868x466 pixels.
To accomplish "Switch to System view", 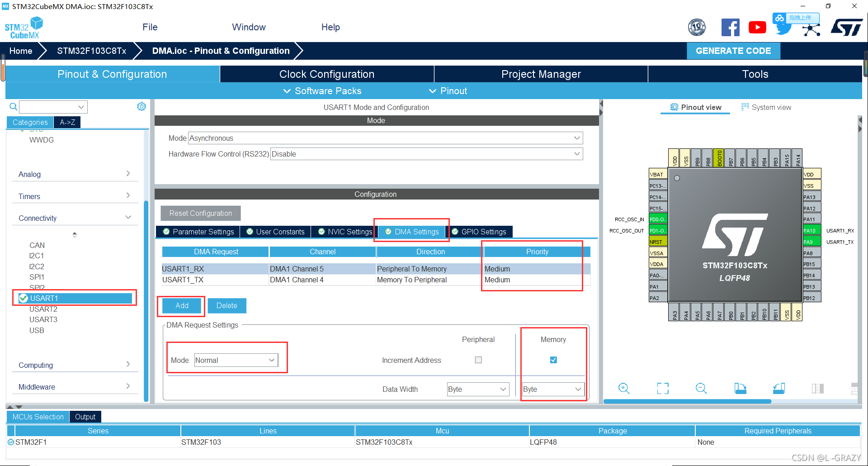I will click(x=766, y=107).
